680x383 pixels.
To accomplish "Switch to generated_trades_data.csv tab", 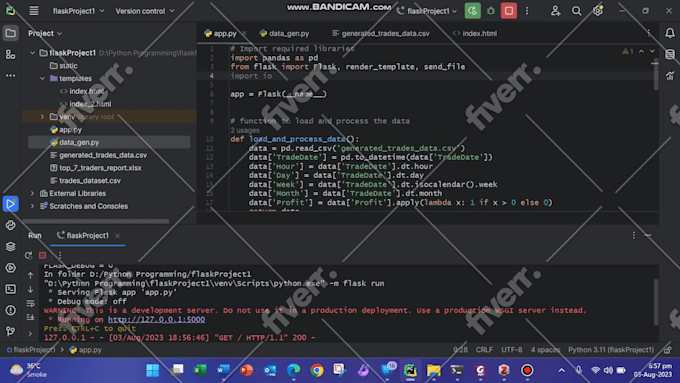I will [381, 33].
